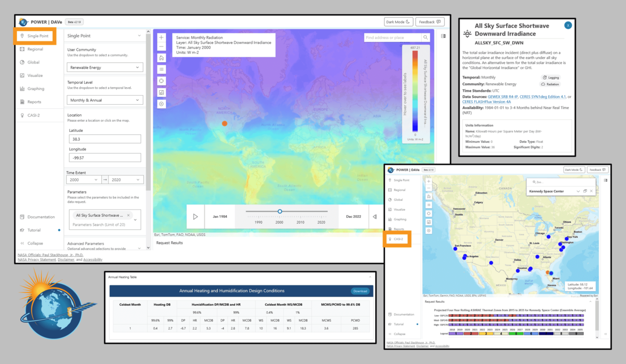Viewport: 626px width, 364px height.
Task: Open the Monthly & Annual temporal level dropdown
Action: point(105,100)
